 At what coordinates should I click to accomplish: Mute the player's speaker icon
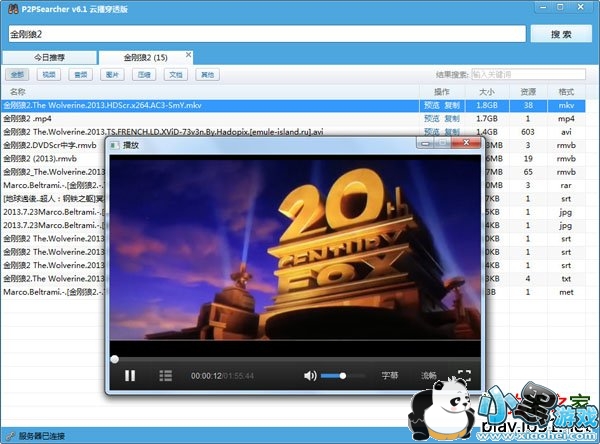pos(310,376)
